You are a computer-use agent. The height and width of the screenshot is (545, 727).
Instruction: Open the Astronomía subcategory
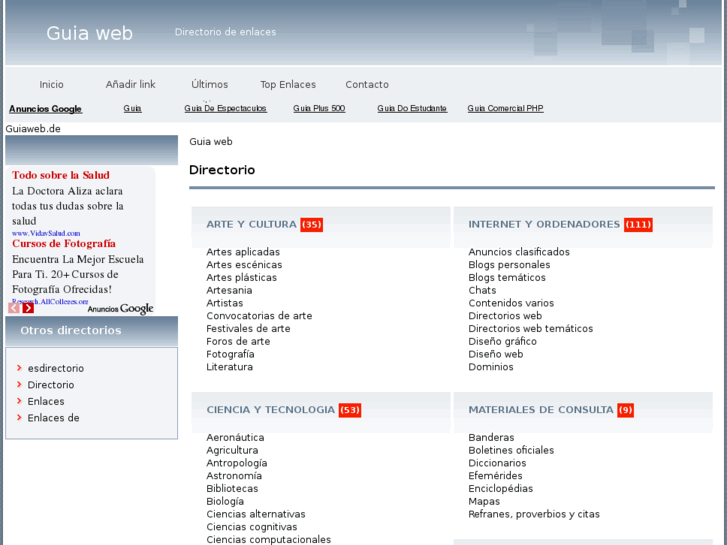pos(234,476)
